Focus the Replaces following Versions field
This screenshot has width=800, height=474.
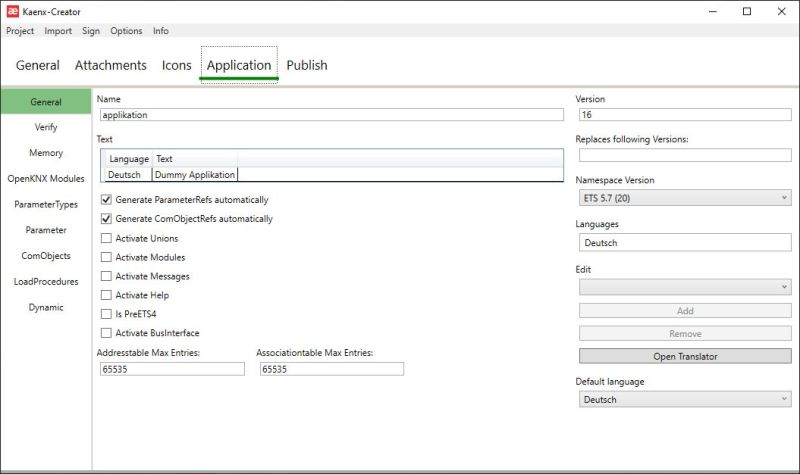[x=685, y=155]
